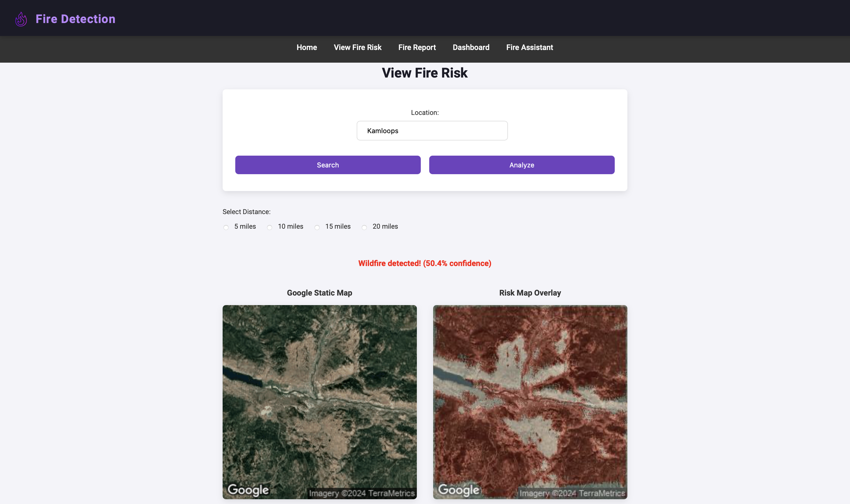
Task: Click Google logo on risk overlay map
Action: click(459, 489)
